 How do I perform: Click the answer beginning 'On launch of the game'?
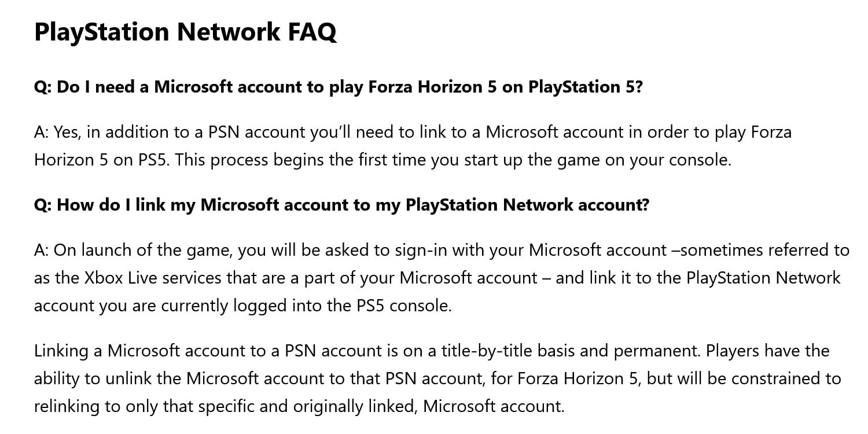click(x=442, y=278)
